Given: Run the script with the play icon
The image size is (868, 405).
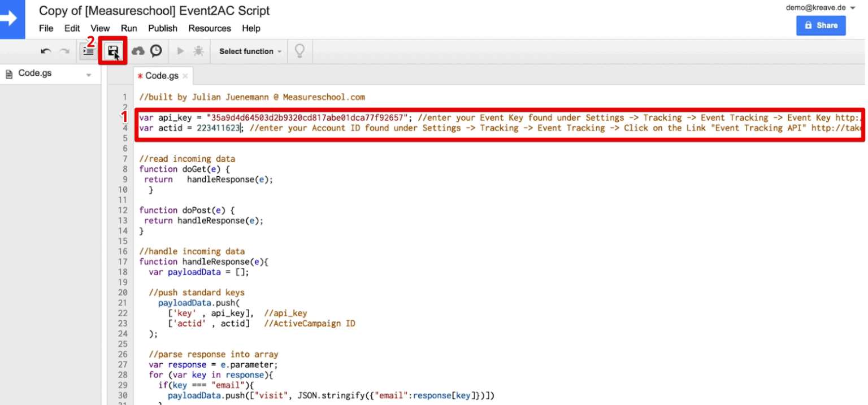Looking at the screenshot, I should tap(180, 51).
